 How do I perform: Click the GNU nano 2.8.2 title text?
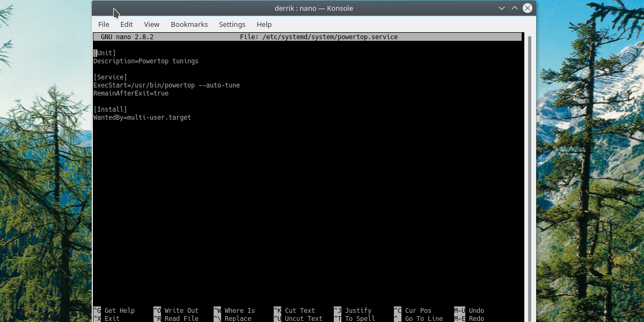coord(127,37)
